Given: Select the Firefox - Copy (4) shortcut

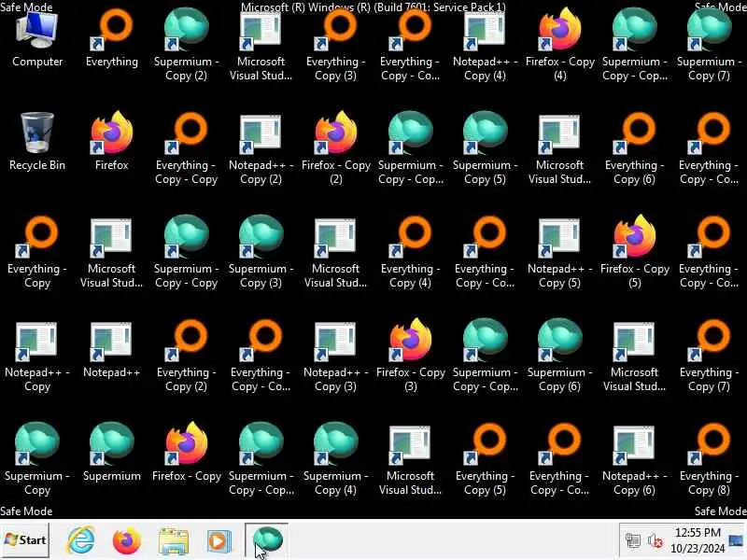Looking at the screenshot, I should pos(559,46).
